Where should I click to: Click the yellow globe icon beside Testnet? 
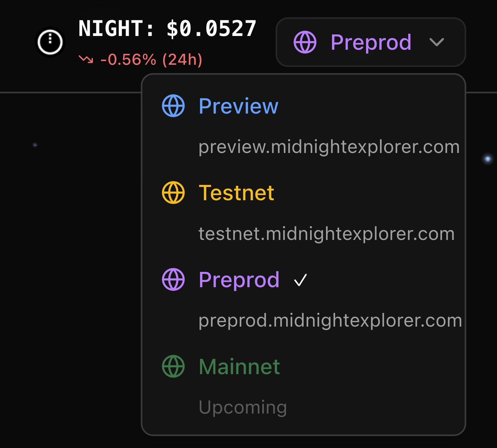tap(173, 192)
